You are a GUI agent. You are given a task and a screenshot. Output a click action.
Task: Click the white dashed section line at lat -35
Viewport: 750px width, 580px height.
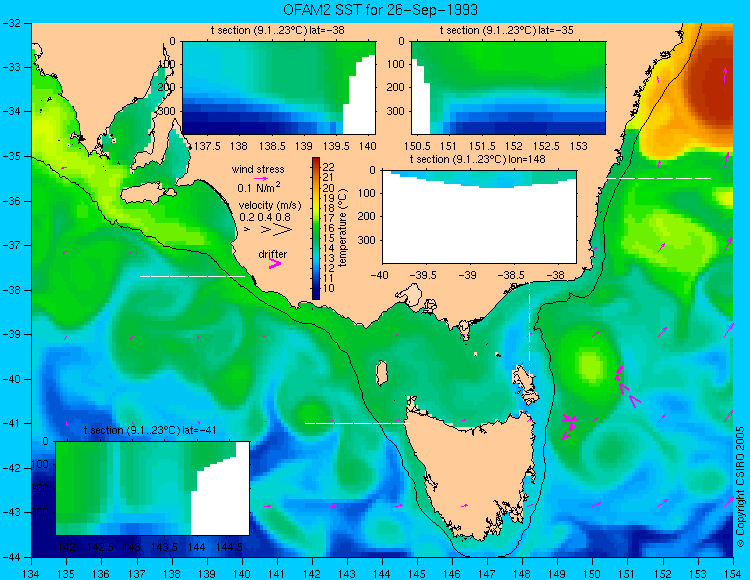click(x=659, y=178)
